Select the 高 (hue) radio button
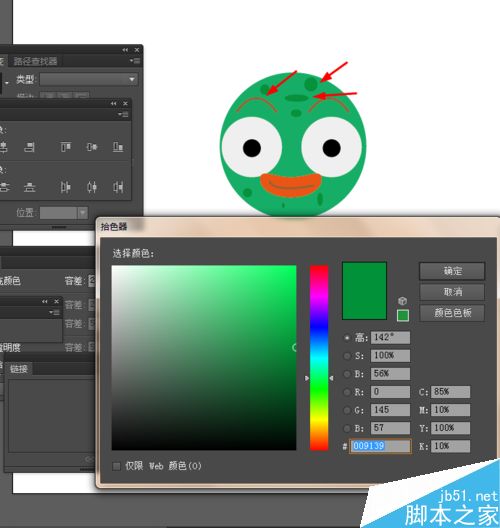Image resolution: width=500 pixels, height=528 pixels. [347, 338]
